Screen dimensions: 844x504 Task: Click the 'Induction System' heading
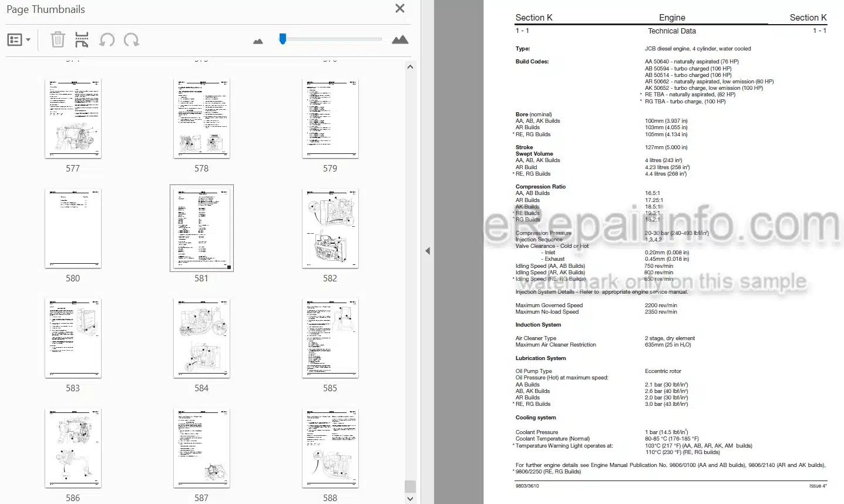click(538, 325)
